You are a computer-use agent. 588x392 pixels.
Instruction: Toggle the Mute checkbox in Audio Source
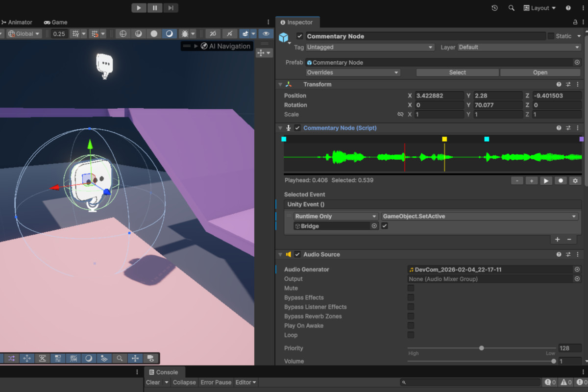pyautogui.click(x=411, y=288)
